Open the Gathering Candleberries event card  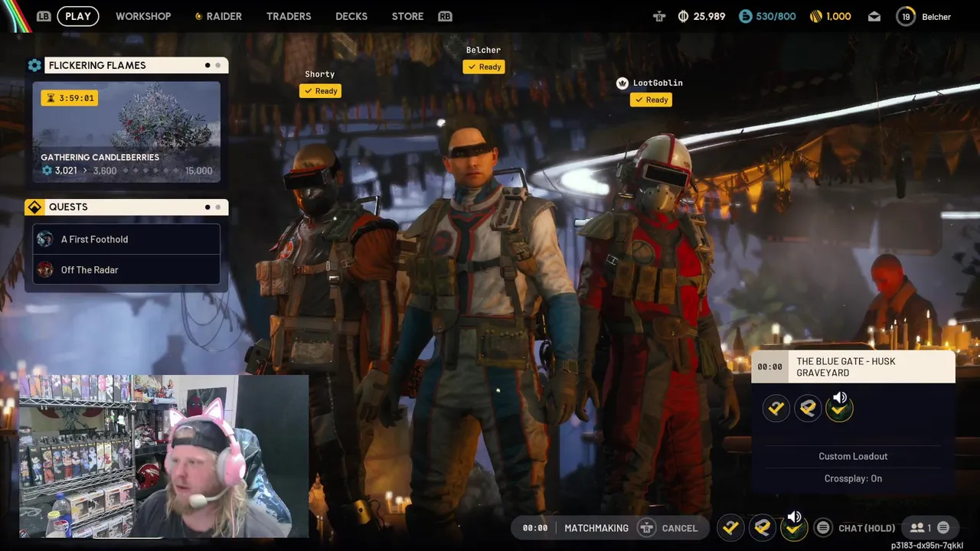[x=126, y=132]
